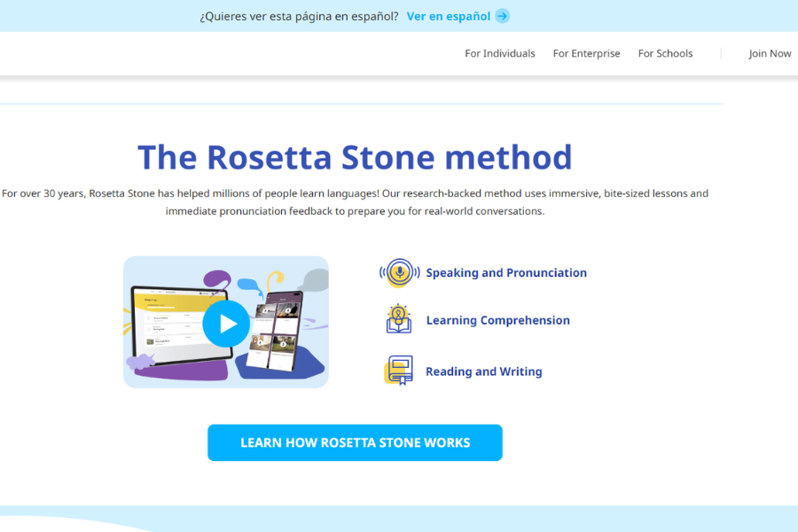Screen dimensions: 798x532
Task: Click the book Reading and Writing icon
Action: 398,370
